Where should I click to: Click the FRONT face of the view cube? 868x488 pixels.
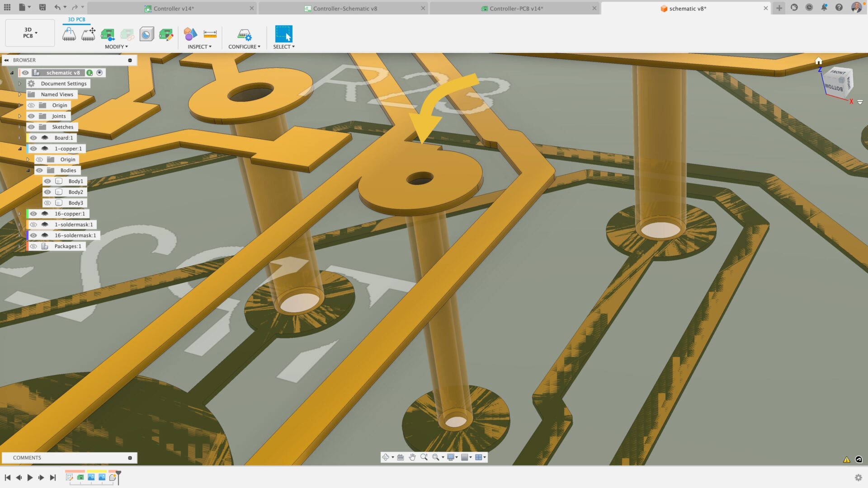tap(837, 73)
